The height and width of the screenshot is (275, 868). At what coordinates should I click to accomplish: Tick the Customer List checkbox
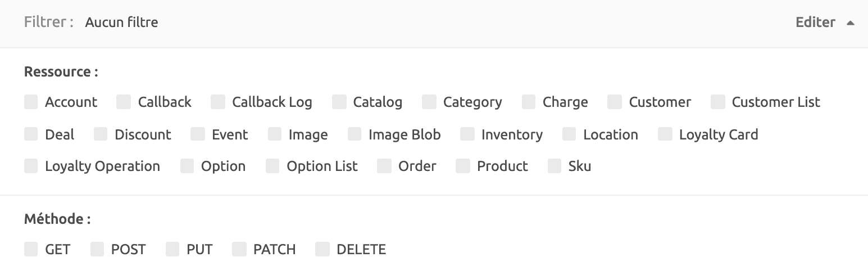(x=718, y=102)
